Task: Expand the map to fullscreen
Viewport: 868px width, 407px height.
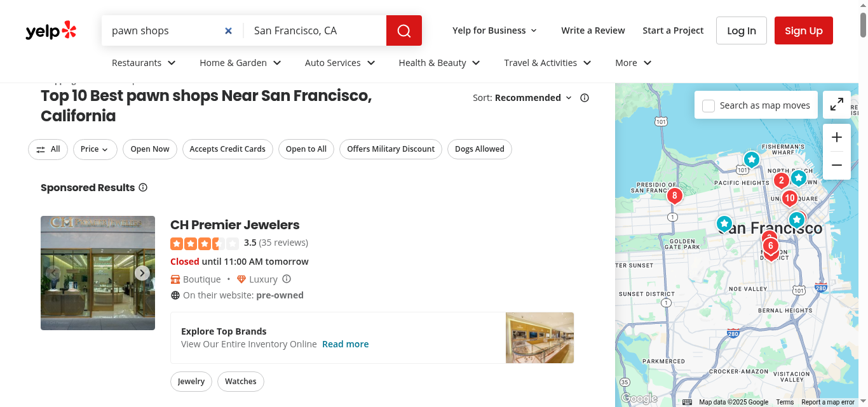Action: (x=837, y=105)
